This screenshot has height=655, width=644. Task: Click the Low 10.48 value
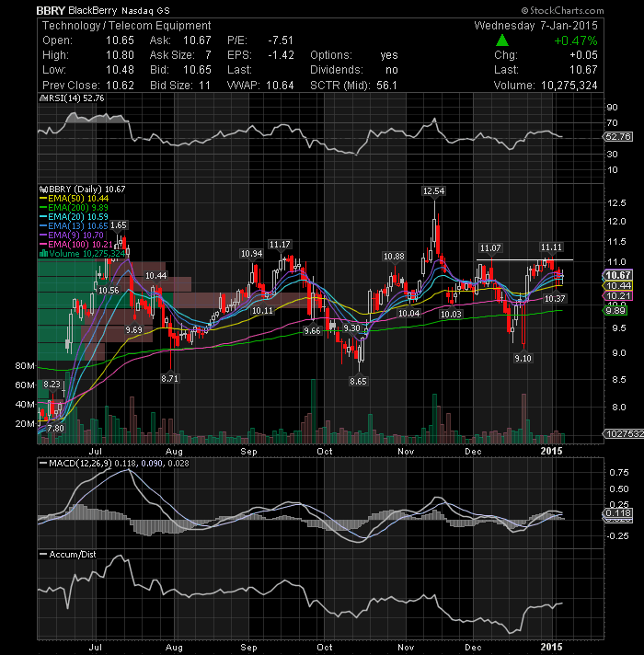[120, 70]
